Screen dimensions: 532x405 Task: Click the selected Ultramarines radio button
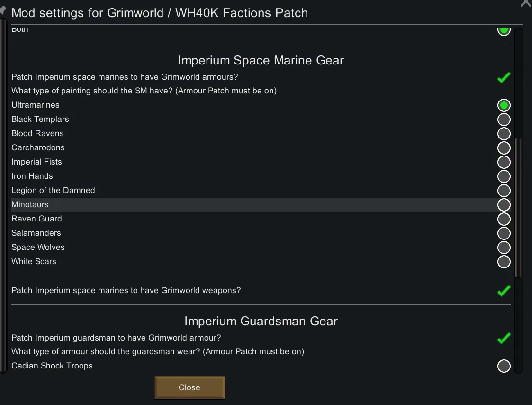[x=504, y=105]
